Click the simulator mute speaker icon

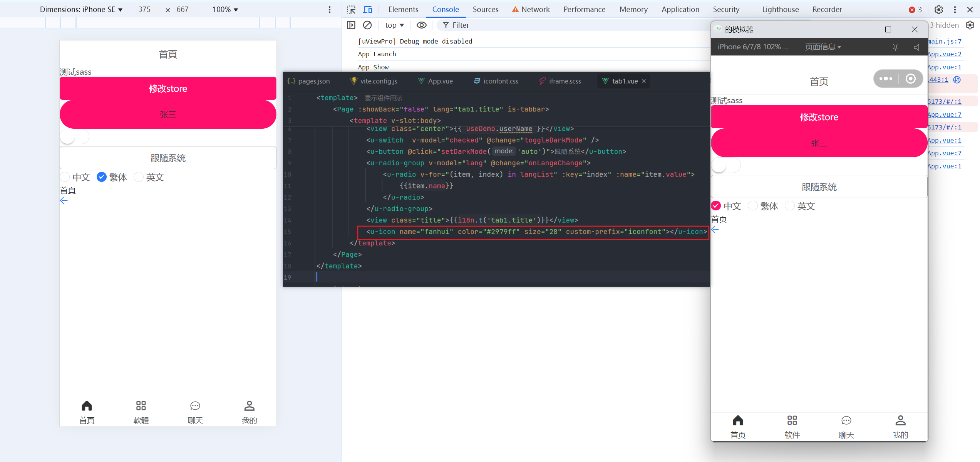click(x=916, y=47)
